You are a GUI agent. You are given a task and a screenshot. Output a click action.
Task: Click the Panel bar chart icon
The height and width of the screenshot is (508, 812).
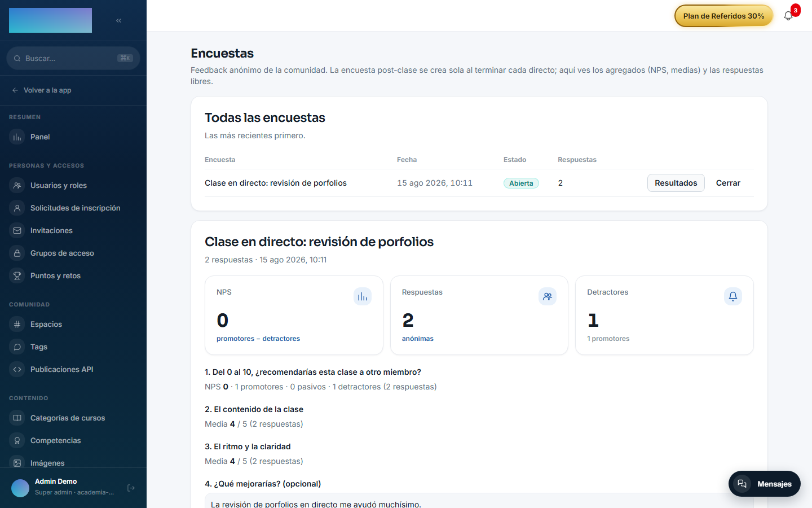(17, 137)
